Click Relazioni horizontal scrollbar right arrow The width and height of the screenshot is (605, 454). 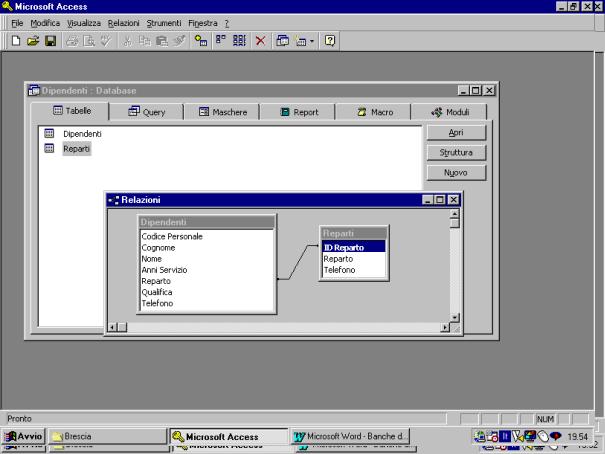coord(445,327)
